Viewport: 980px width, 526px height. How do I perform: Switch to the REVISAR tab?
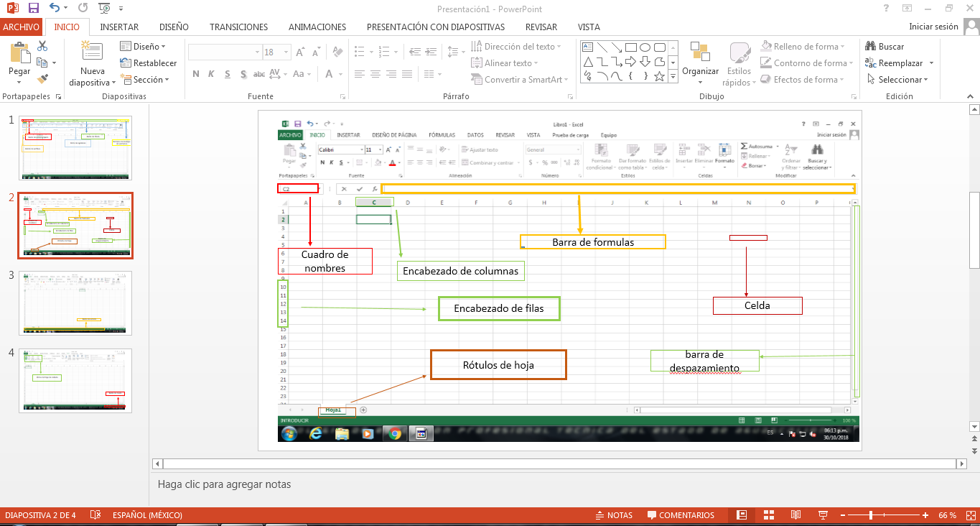point(541,27)
